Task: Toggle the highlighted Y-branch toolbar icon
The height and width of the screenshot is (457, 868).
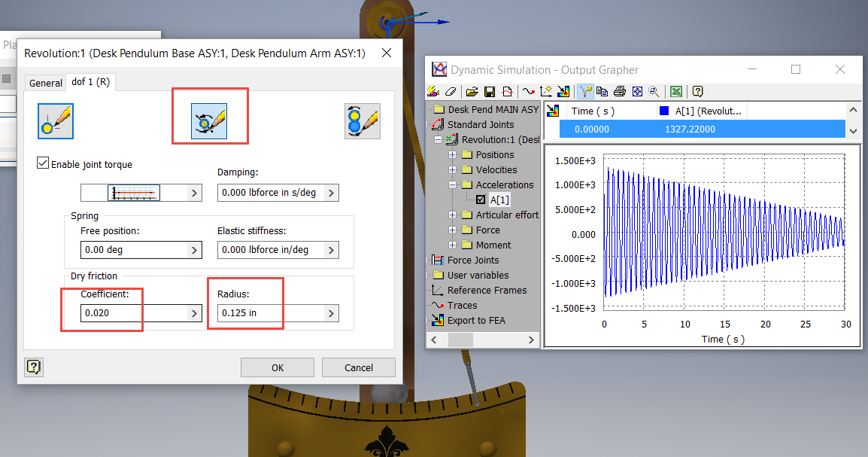Action: tap(585, 91)
